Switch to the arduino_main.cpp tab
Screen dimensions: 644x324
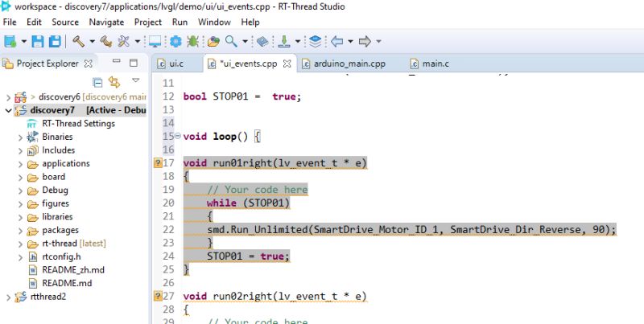(x=349, y=64)
